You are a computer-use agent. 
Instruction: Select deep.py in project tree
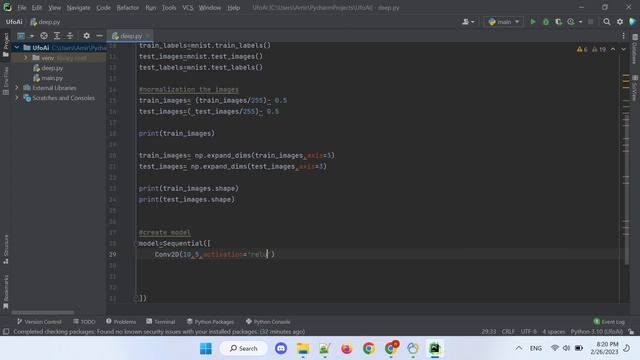(x=52, y=68)
